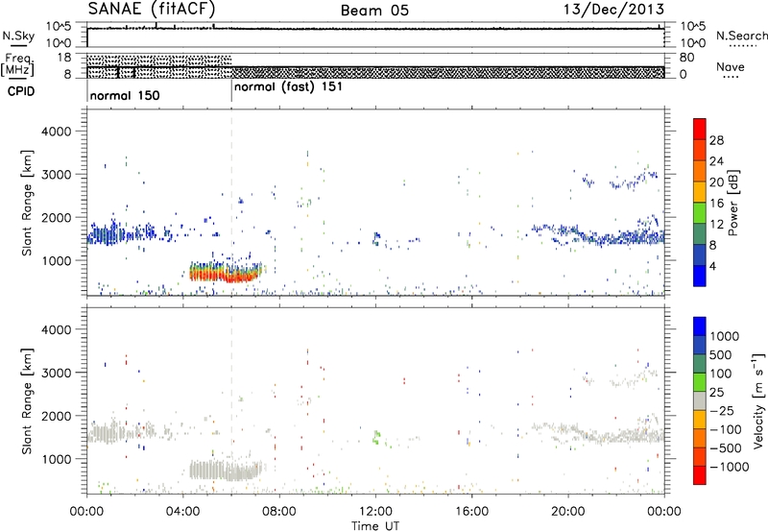Click the '12:00' time axis label
This screenshot has width=768, height=532.
pyautogui.click(x=375, y=512)
